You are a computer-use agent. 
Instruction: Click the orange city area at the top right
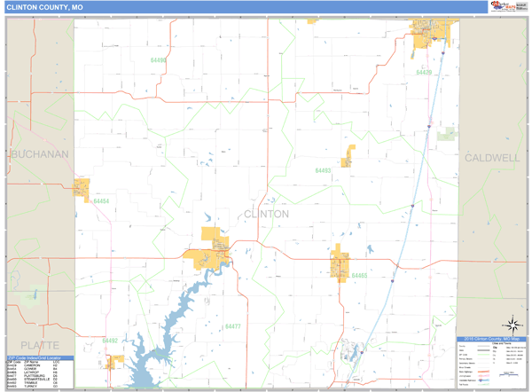[x=433, y=38]
